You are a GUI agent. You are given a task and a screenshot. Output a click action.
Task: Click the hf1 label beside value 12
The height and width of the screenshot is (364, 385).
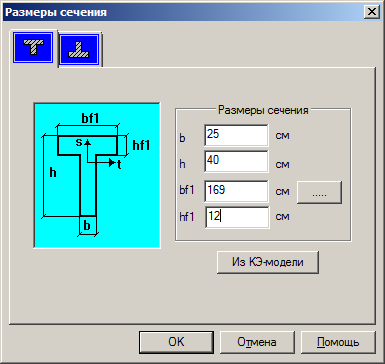point(187,217)
